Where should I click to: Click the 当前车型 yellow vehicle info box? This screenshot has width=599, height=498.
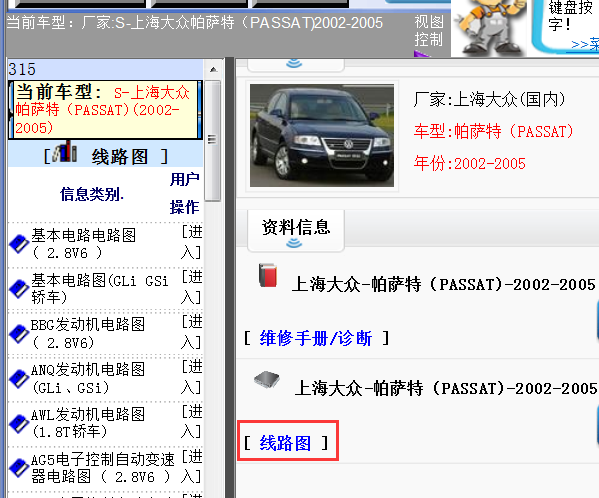tap(105, 110)
